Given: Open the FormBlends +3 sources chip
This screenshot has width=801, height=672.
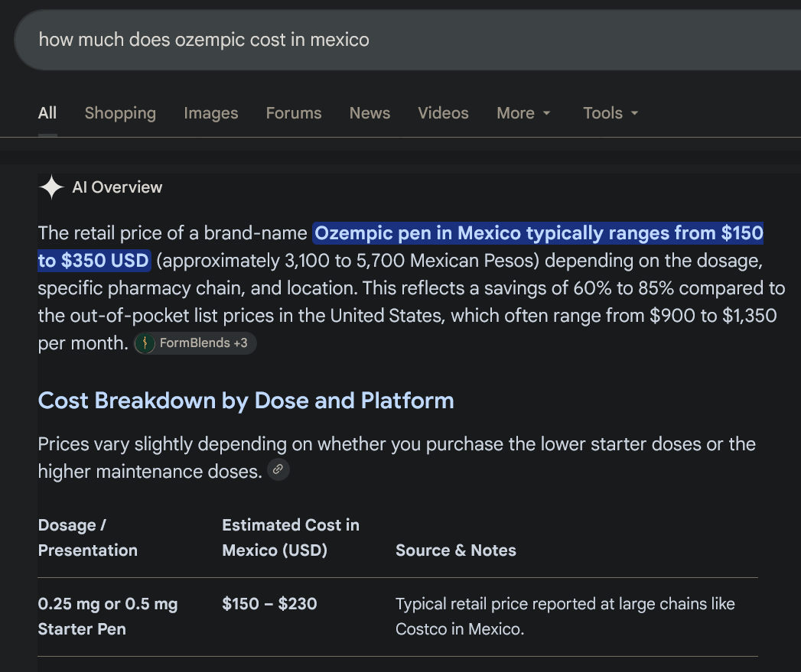Looking at the screenshot, I should pos(195,343).
